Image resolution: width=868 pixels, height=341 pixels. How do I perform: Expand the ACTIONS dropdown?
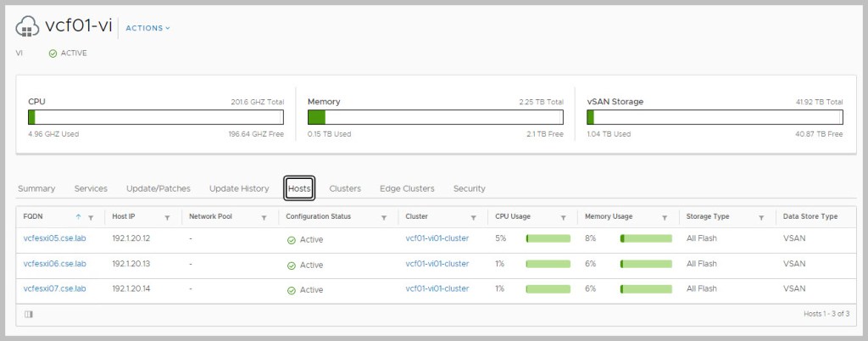(147, 28)
